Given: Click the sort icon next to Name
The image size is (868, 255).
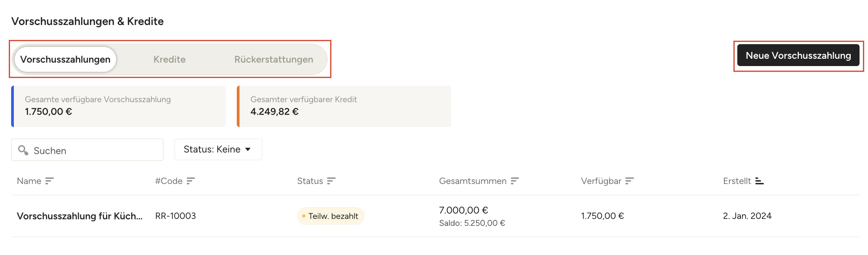Looking at the screenshot, I should coord(49,181).
